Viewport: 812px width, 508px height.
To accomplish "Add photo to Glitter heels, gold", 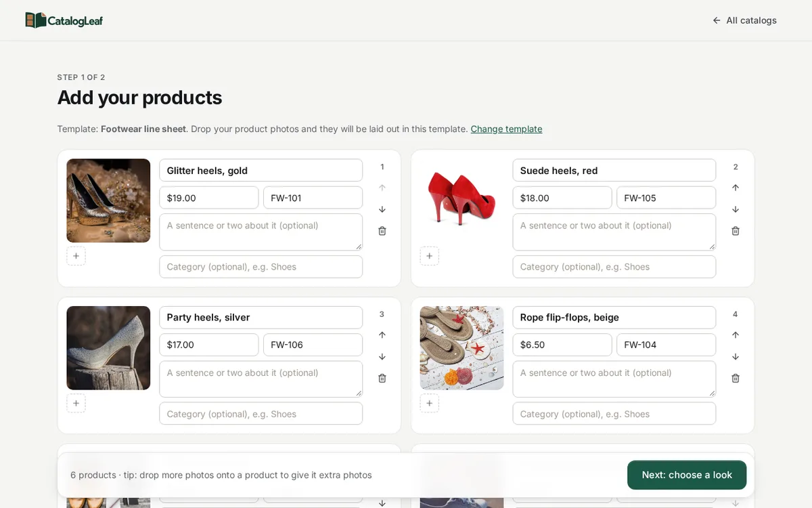I will tap(76, 256).
